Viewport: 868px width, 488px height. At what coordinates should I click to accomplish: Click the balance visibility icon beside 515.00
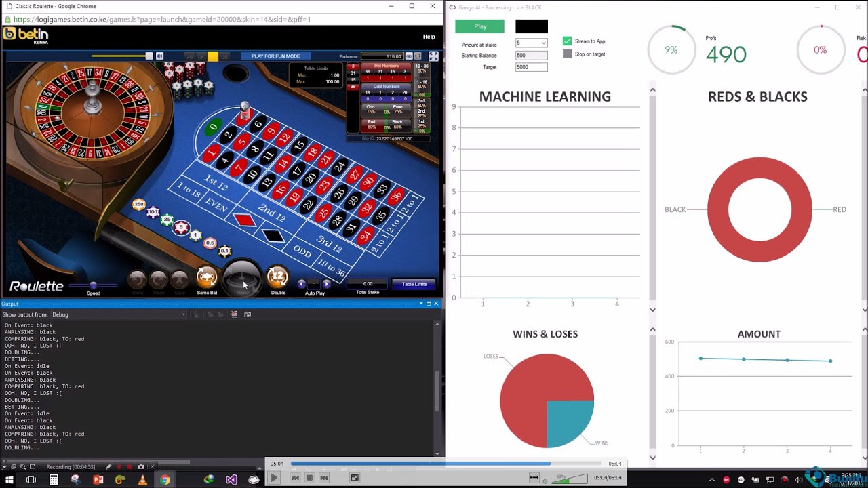[x=409, y=56]
